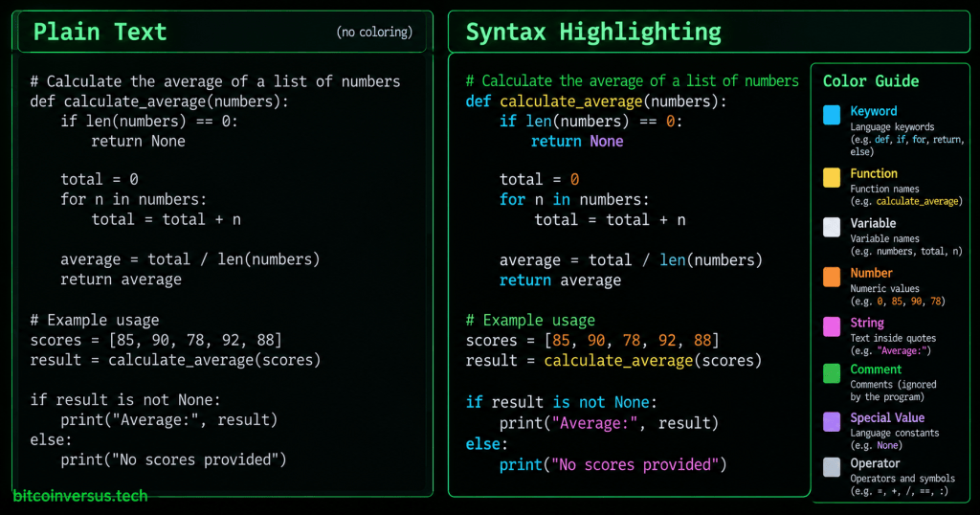Screen dimensions: 980x515
Task: Click the plain-text '# Calculate the average' comment line
Action: coord(215,81)
